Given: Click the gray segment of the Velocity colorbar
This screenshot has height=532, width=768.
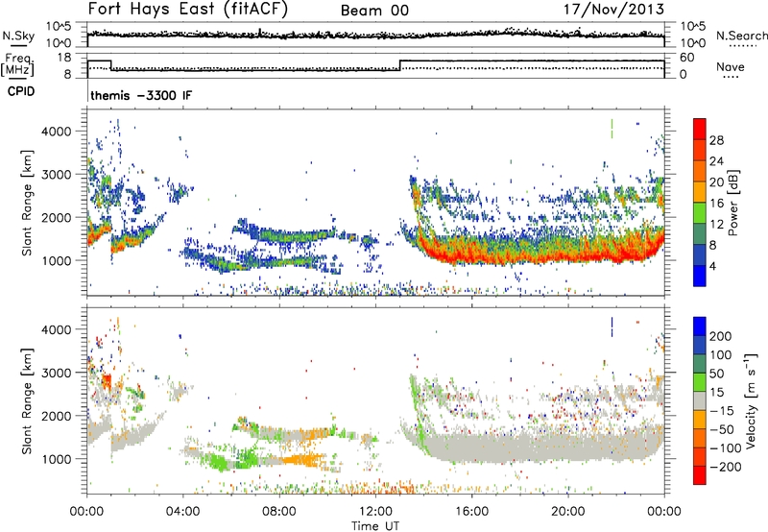Looking at the screenshot, I should point(700,401).
